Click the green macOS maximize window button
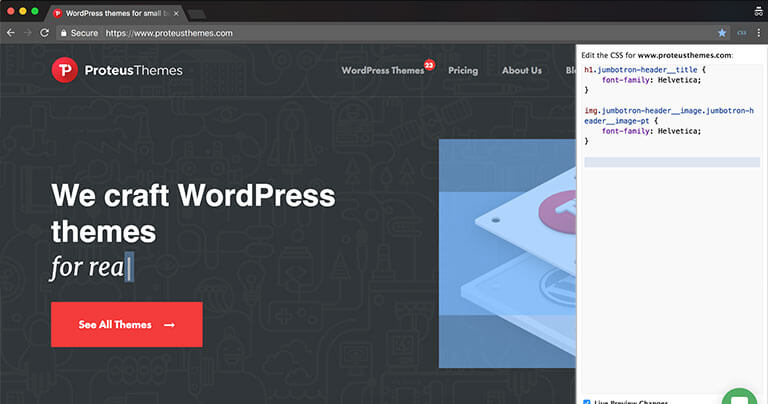 point(35,11)
